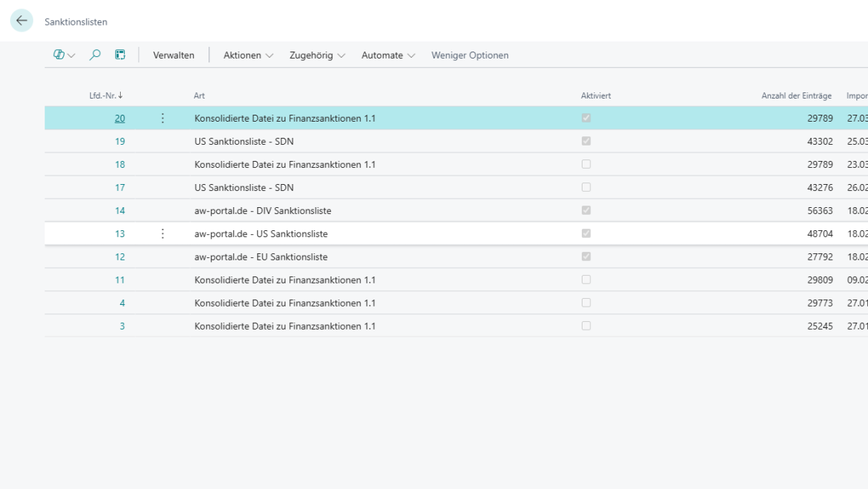
Task: Open the share icon dropdown
Action: [x=64, y=55]
